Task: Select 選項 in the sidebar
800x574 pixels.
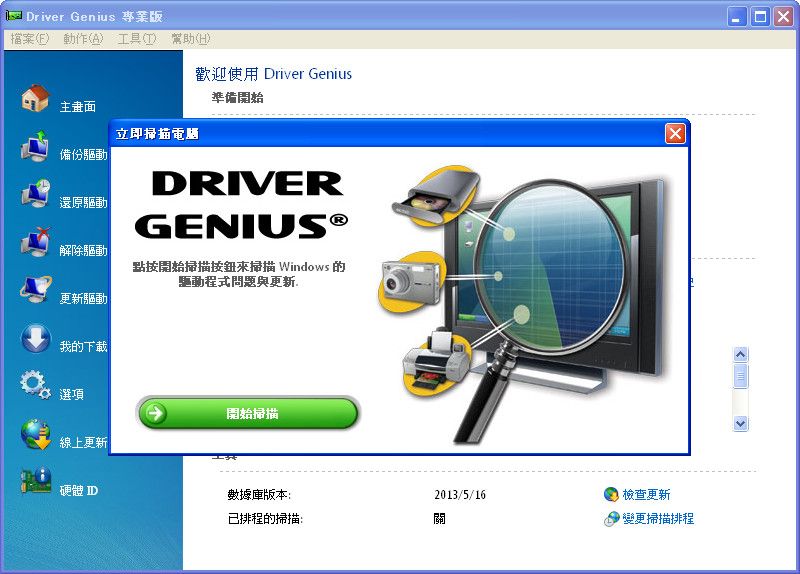Action: pyautogui.click(x=71, y=394)
